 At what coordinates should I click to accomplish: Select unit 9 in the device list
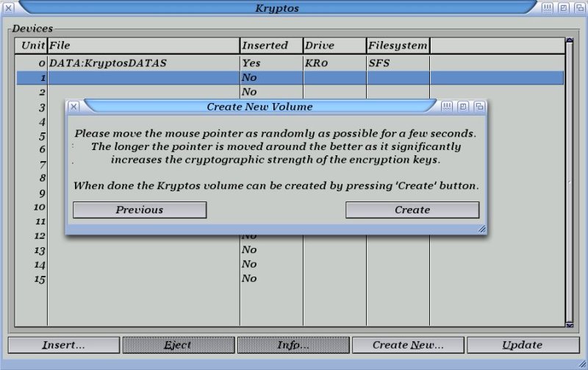pyautogui.click(x=42, y=193)
